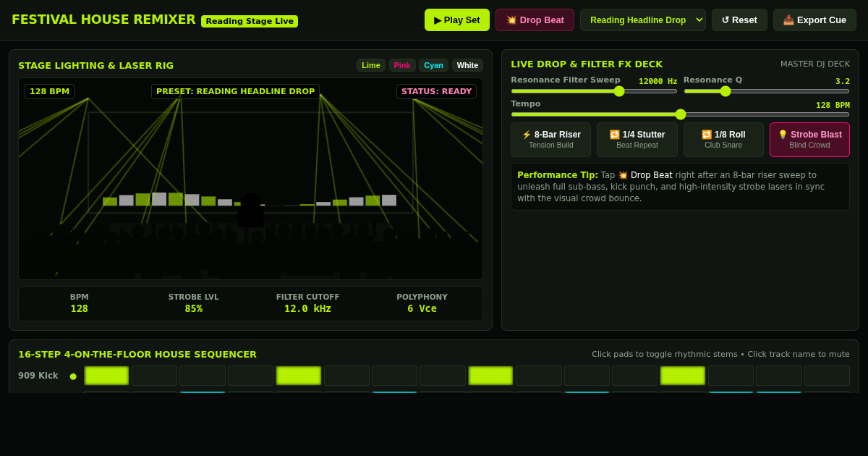Viewport: 868px width, 456px height.
Task: Toggle 909 Kick step 9 pad
Action: click(490, 376)
